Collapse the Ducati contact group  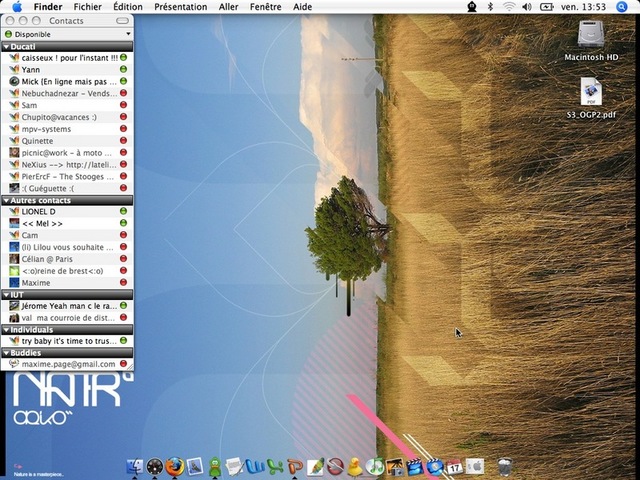(7, 46)
